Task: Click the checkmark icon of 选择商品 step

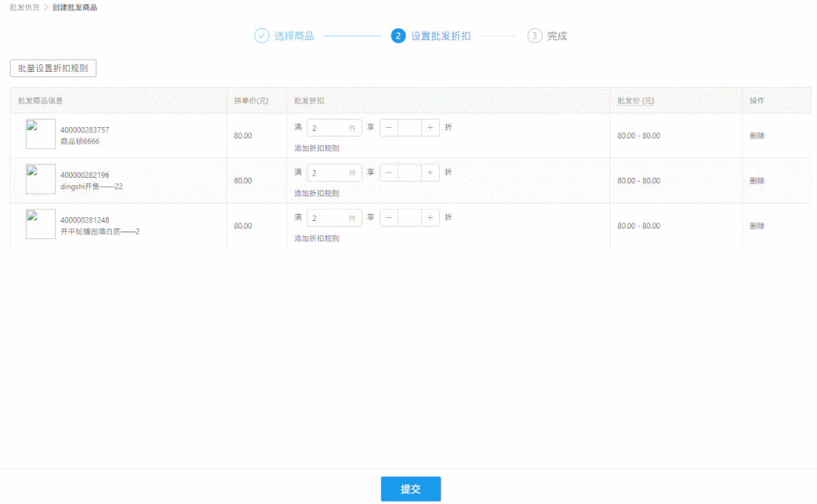Action: 261,36
